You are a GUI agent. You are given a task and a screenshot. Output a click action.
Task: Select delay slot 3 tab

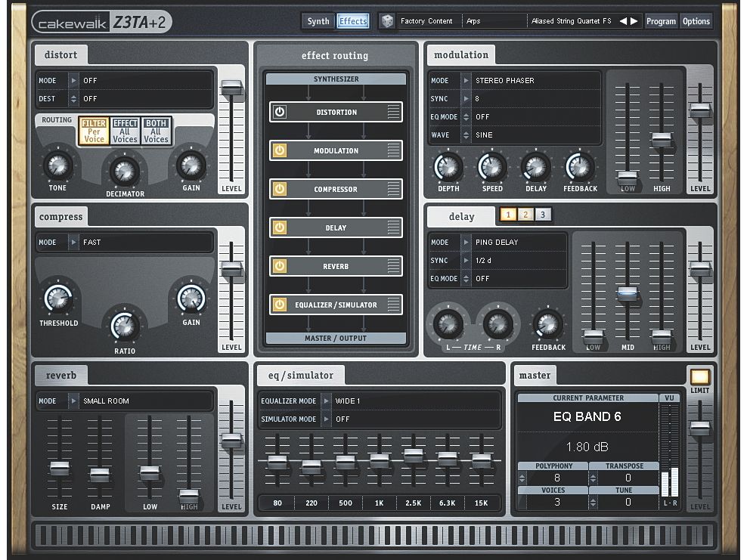[543, 215]
